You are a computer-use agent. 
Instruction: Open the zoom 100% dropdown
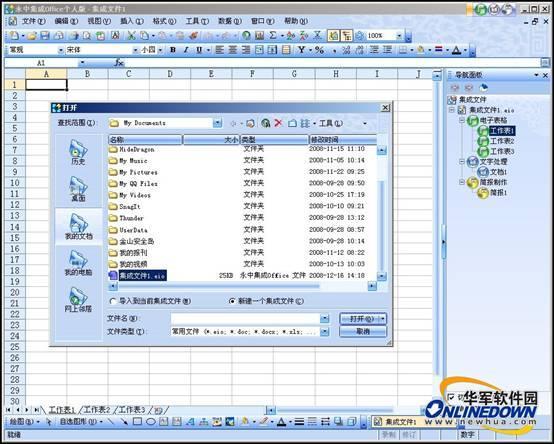pyautogui.click(x=399, y=36)
